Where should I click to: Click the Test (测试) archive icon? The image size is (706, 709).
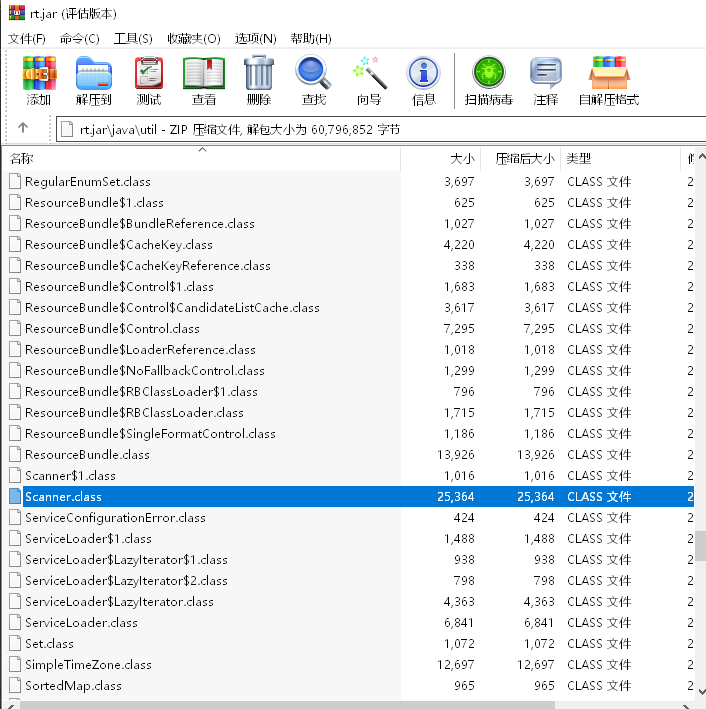coord(149,73)
